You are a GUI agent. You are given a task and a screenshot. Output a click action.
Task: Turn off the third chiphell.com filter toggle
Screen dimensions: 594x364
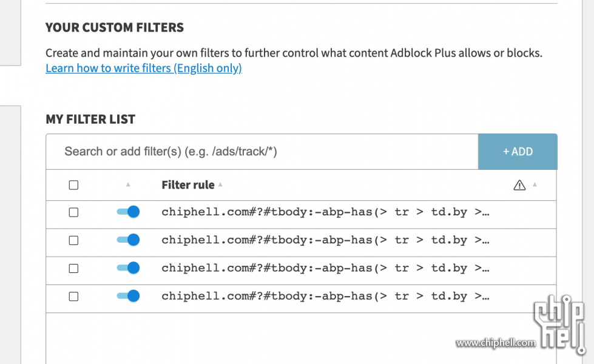[128, 268]
